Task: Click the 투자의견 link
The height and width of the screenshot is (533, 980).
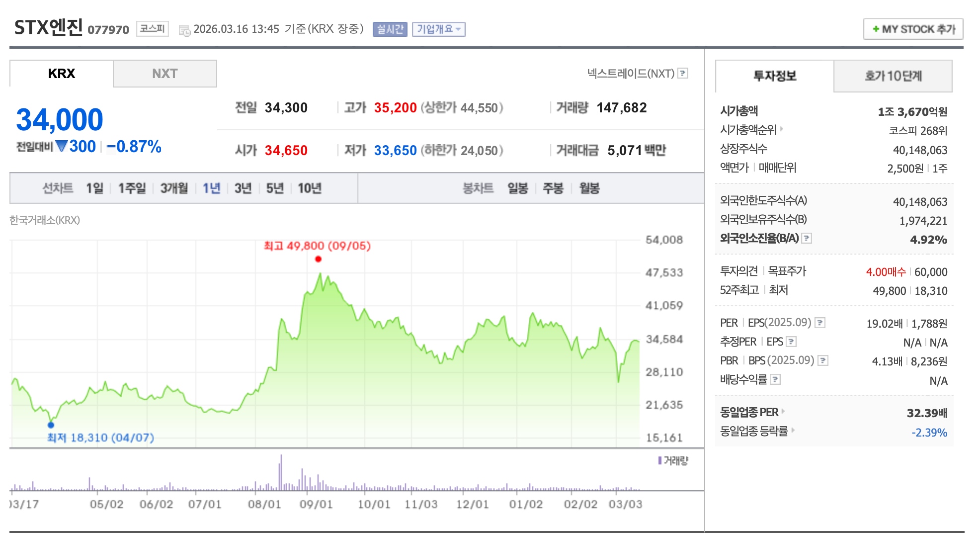Action: point(739,271)
